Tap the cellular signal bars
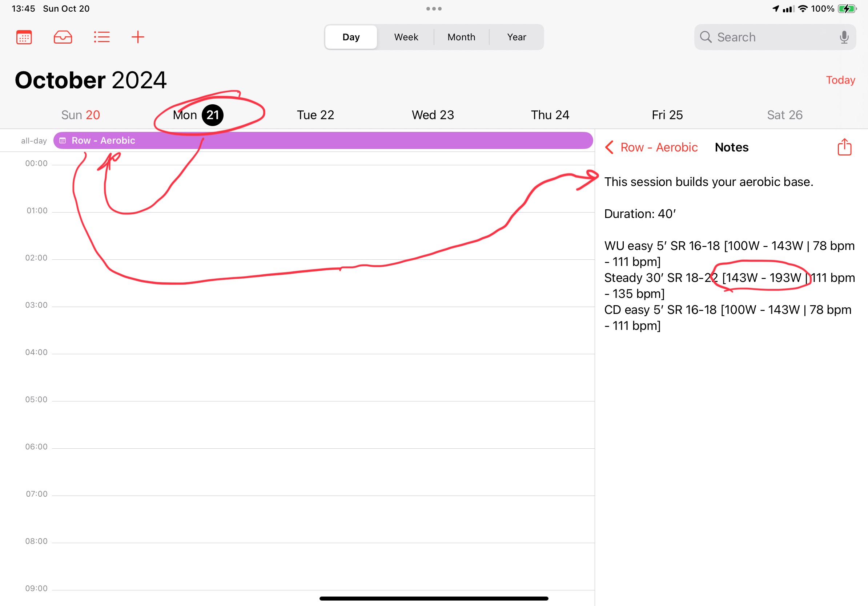The image size is (868, 606). (788, 9)
